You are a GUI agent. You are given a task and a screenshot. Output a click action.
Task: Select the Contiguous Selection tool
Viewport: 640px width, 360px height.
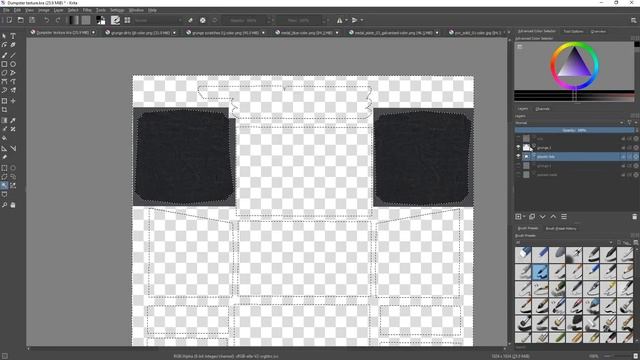[x=4, y=186]
